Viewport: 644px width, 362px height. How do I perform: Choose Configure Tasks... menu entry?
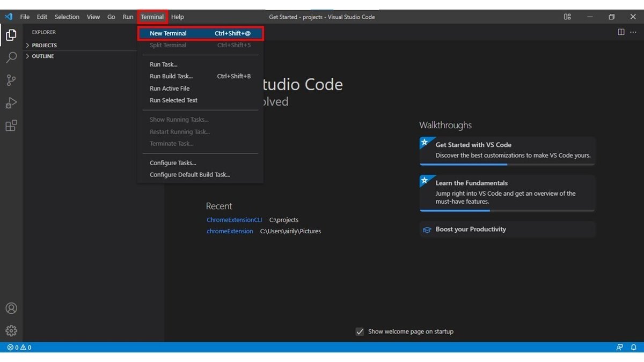pos(200,162)
